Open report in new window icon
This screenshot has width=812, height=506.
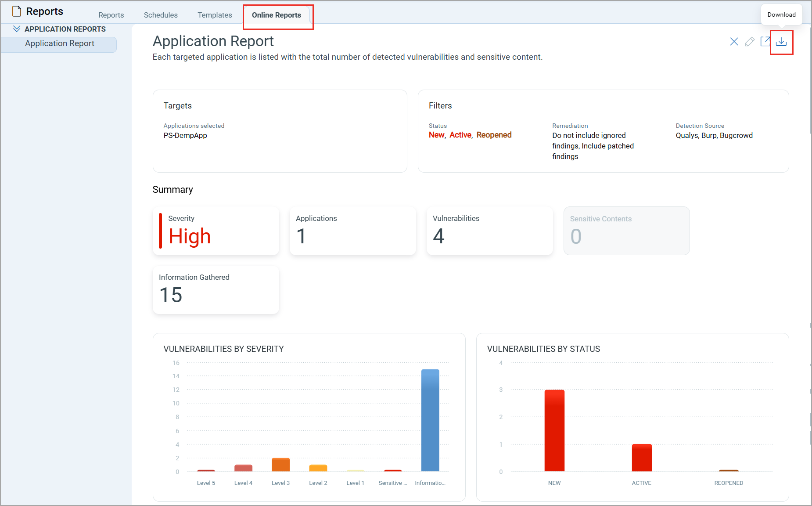[x=765, y=42]
